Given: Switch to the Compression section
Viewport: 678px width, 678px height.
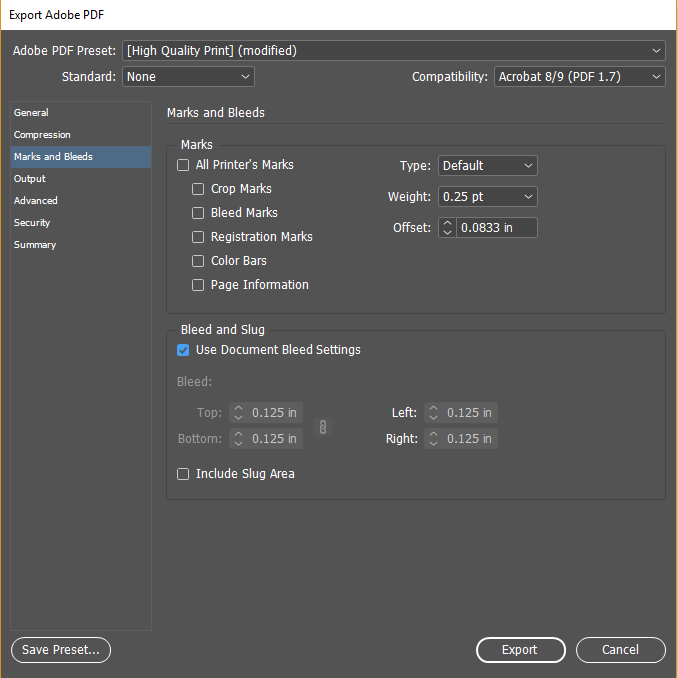Looking at the screenshot, I should 81,135.
